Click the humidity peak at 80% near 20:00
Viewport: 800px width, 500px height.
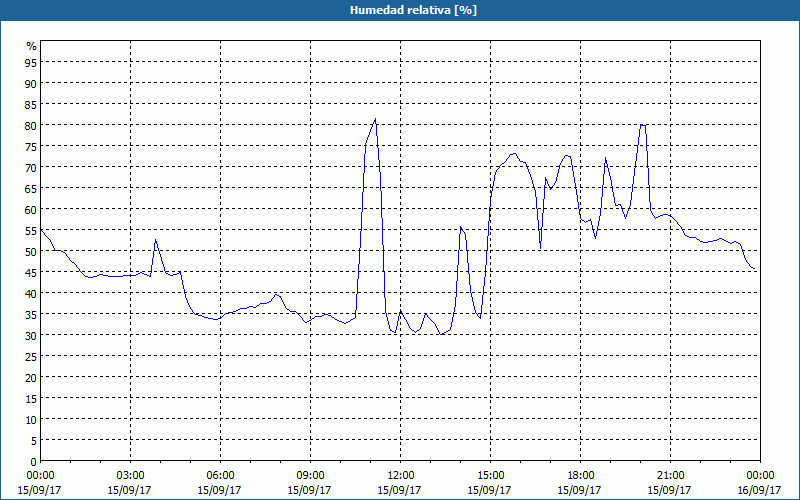pyautogui.click(x=643, y=125)
